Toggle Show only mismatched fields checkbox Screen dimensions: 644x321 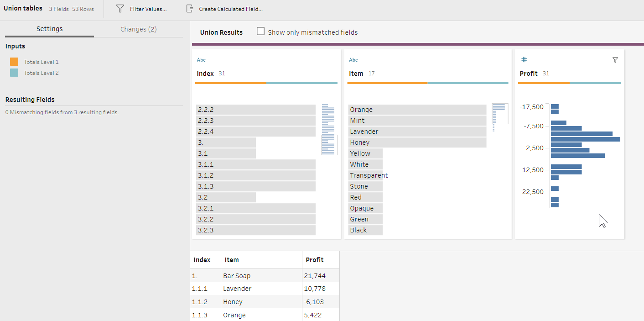point(261,32)
